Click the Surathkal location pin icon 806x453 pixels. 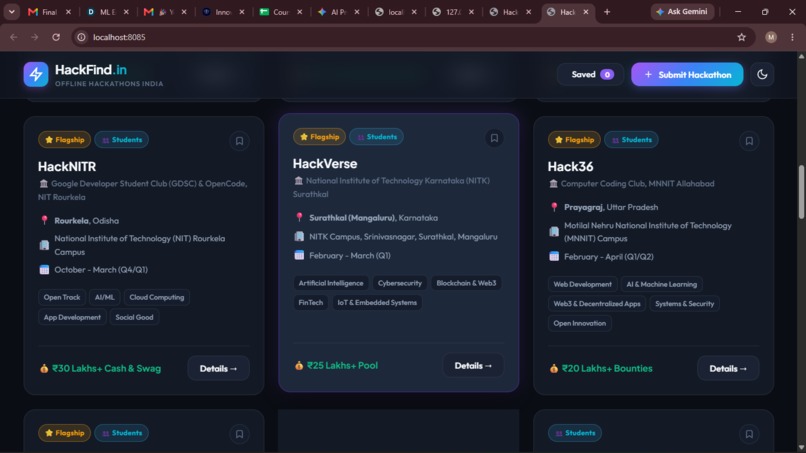299,218
